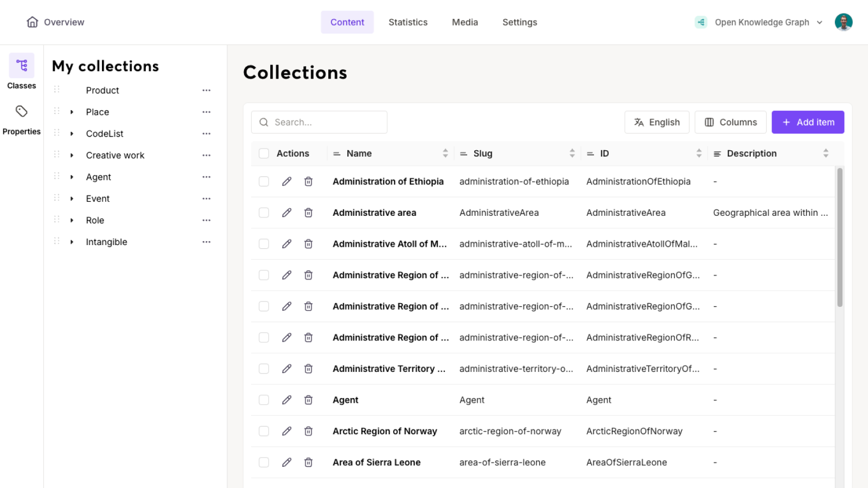Sort the table by ID column

point(699,153)
